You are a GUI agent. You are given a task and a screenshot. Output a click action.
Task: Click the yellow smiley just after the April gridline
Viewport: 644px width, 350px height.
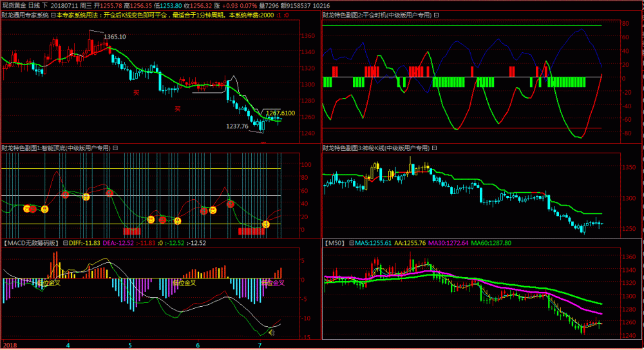[86, 197]
